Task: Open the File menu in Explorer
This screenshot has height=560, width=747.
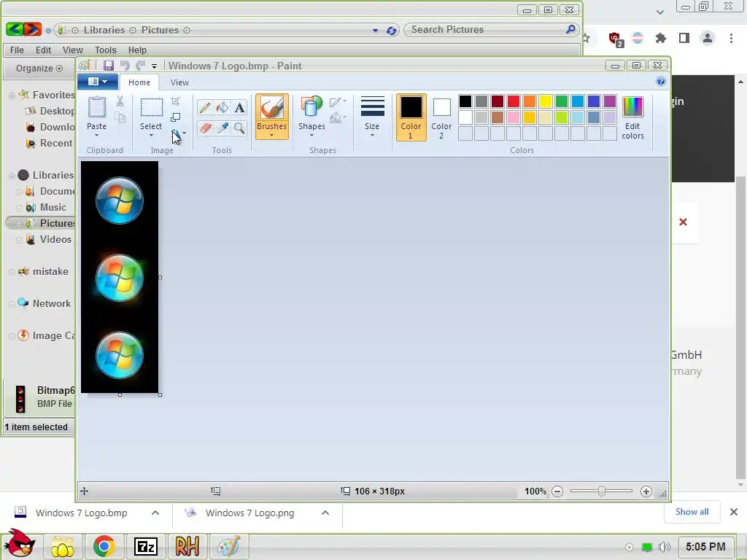Action: tap(17, 50)
